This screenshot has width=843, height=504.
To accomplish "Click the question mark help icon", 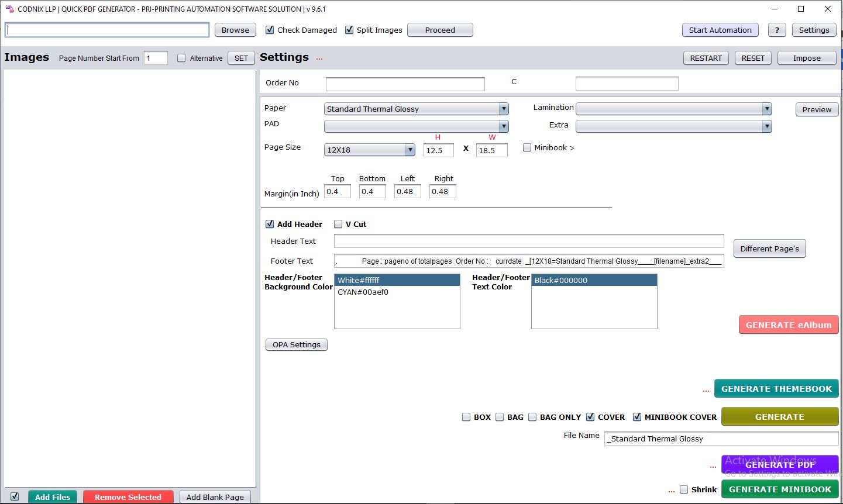I will tap(777, 30).
